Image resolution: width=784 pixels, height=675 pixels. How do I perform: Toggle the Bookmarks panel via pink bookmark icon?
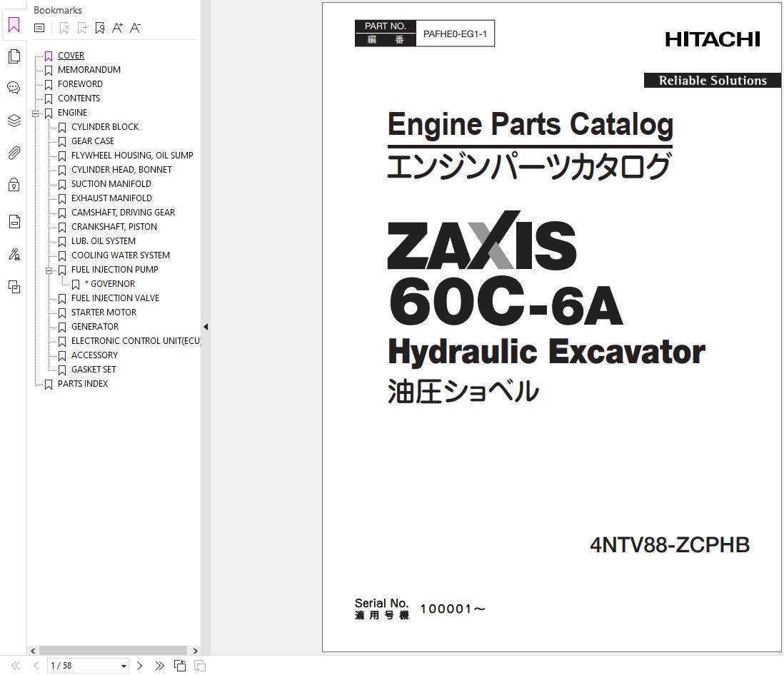(14, 25)
